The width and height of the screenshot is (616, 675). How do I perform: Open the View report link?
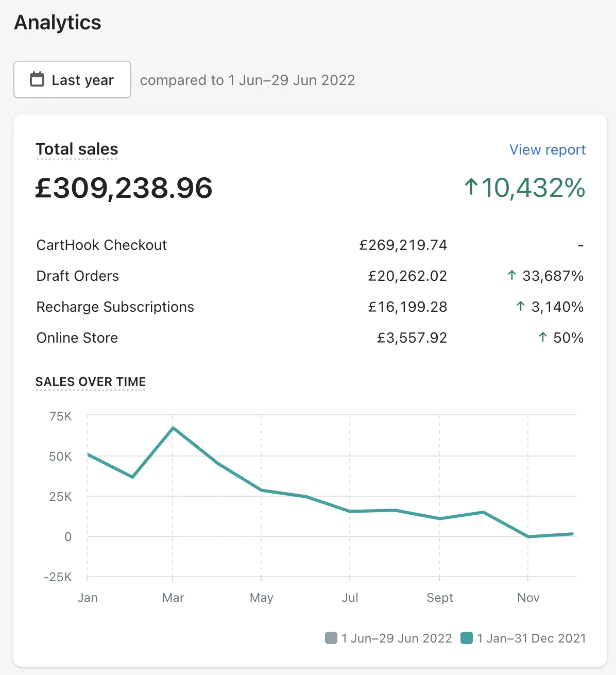547,149
